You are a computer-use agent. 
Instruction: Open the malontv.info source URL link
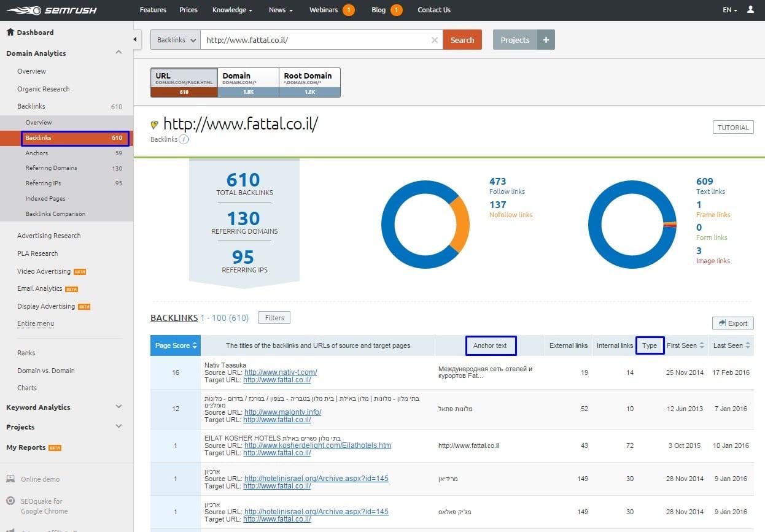[282, 412]
